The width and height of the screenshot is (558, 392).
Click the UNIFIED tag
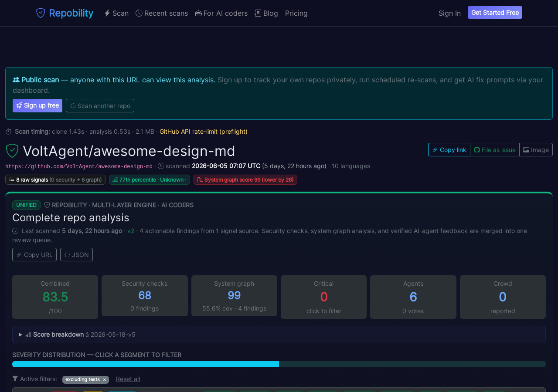coord(26,205)
